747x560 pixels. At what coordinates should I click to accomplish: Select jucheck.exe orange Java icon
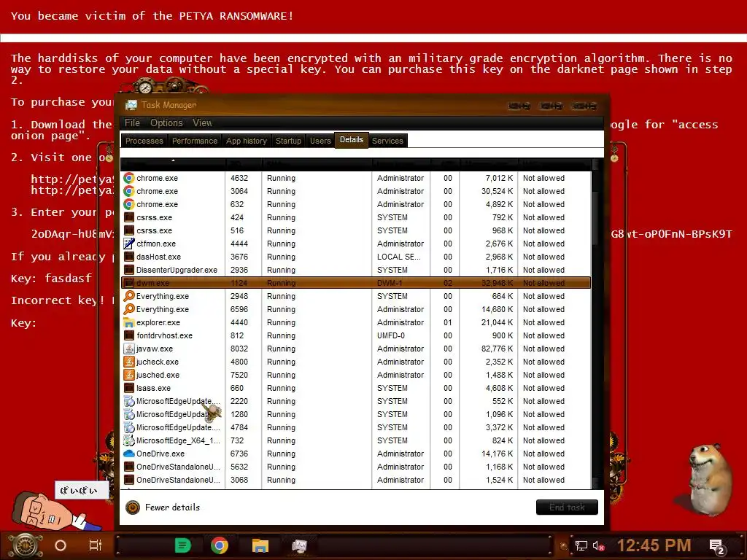click(128, 362)
